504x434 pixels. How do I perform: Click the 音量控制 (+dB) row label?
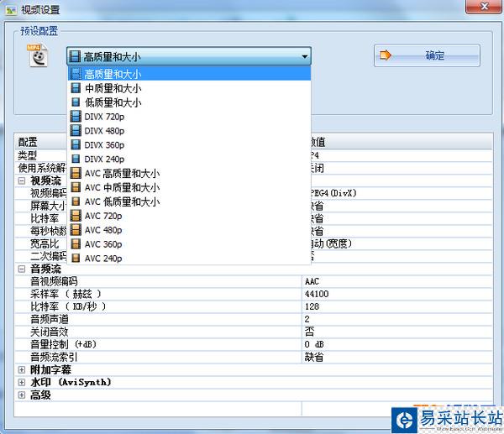[x=63, y=344]
